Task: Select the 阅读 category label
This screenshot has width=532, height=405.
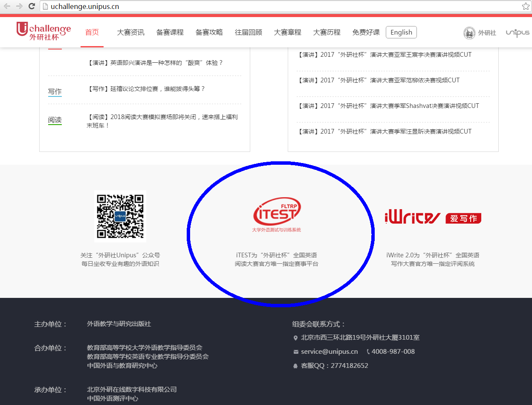Action: point(55,120)
